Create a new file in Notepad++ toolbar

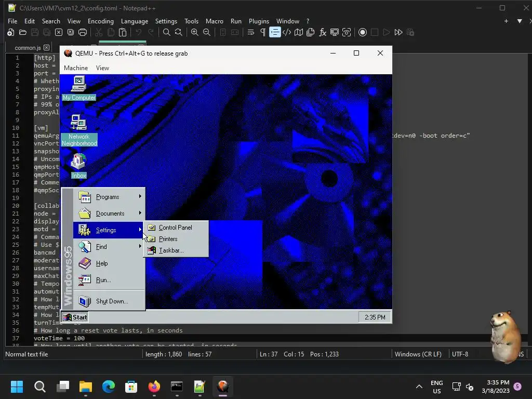click(10, 32)
